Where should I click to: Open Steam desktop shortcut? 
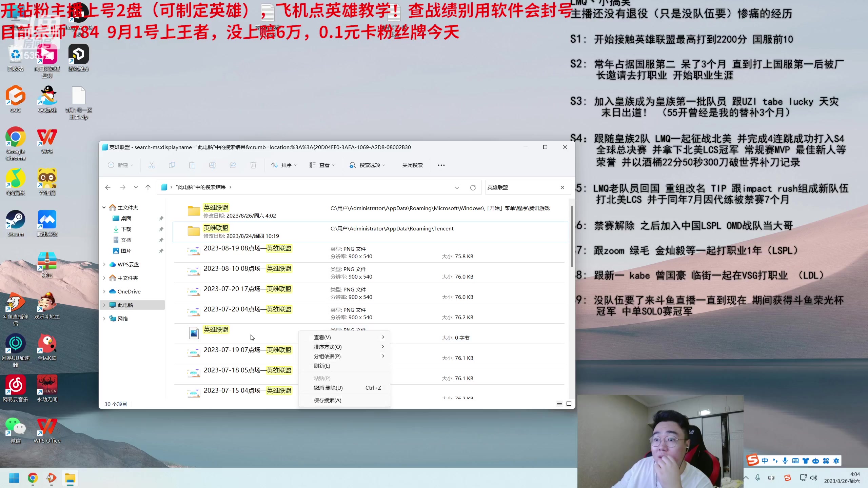[x=16, y=223]
